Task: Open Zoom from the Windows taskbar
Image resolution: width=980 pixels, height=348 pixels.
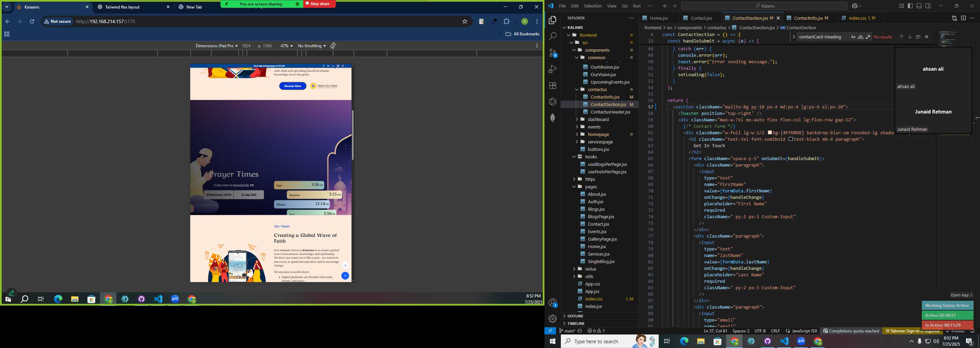Action: tap(801, 342)
